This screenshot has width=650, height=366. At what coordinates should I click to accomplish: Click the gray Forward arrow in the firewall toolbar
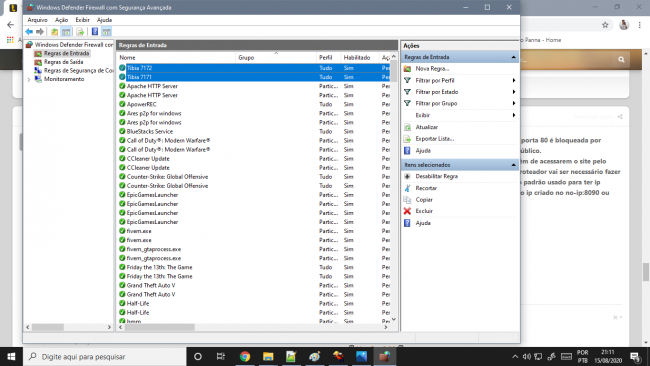tap(40, 32)
